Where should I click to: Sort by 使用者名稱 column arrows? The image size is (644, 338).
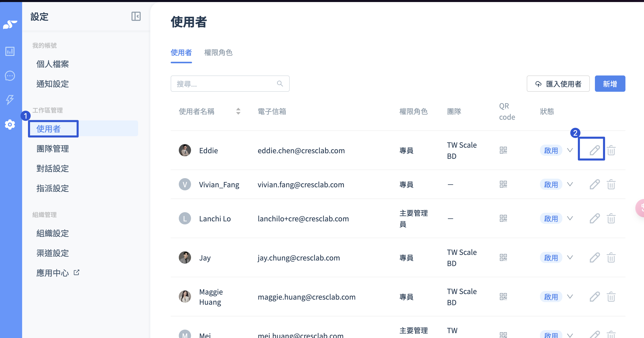tap(238, 111)
